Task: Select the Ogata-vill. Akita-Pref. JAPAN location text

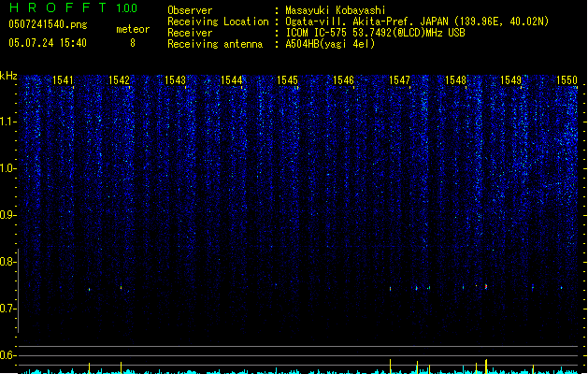Action: 417,22
